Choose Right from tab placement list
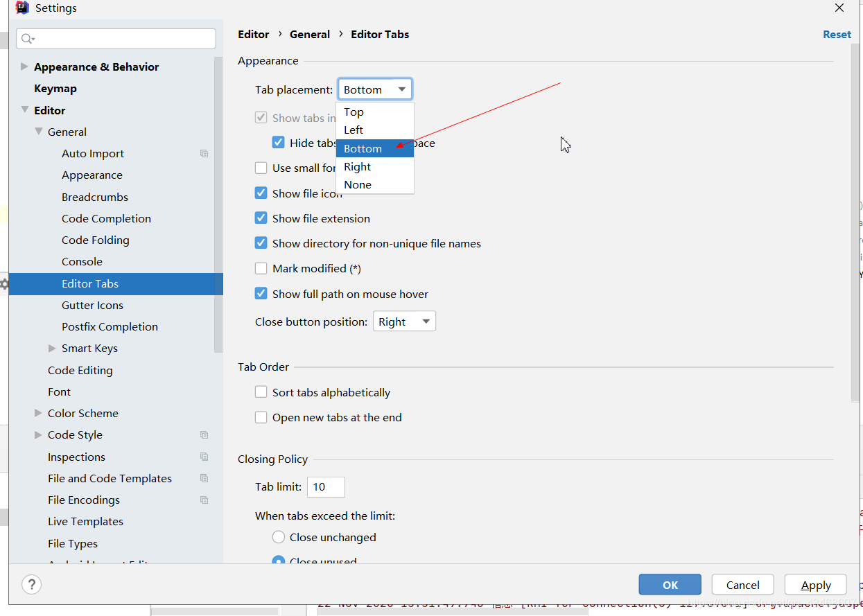The image size is (863, 616). [x=375, y=166]
